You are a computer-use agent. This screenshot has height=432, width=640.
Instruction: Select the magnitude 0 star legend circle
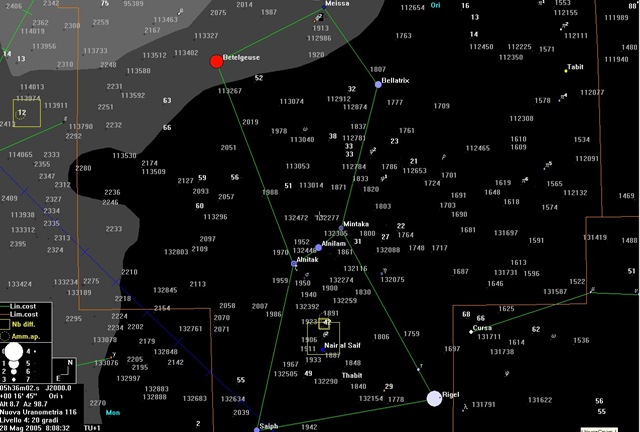pos(14,351)
